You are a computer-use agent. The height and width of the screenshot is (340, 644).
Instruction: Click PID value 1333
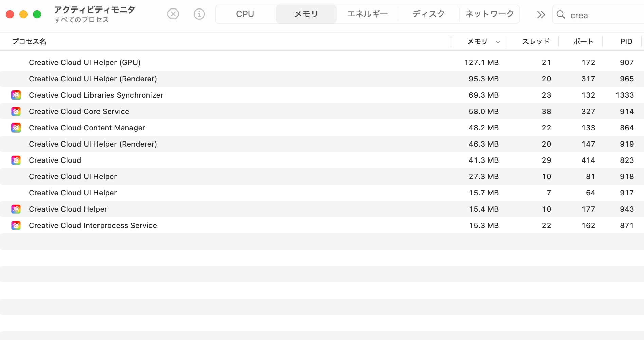pos(625,95)
